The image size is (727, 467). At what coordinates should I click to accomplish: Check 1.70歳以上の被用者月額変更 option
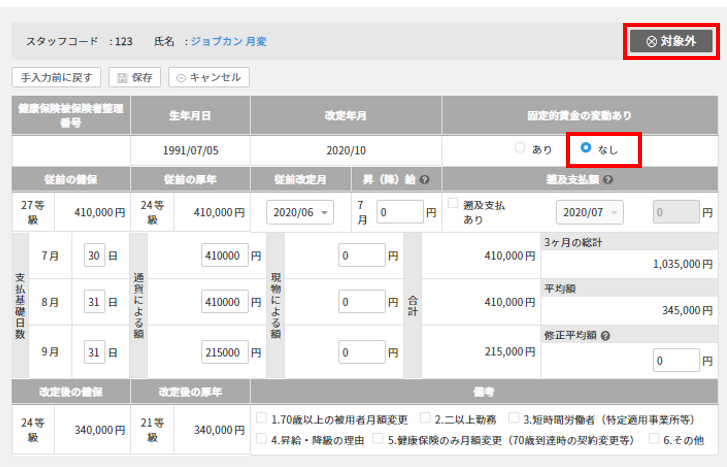pos(262,418)
